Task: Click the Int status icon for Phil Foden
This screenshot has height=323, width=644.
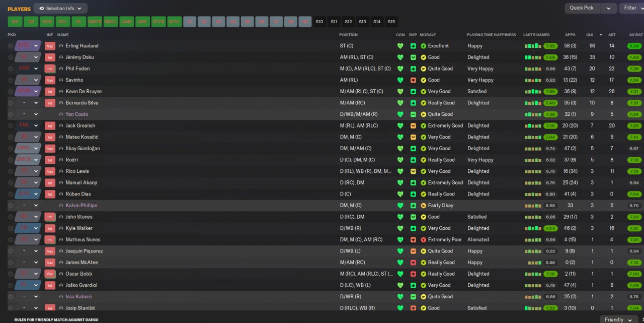Action: click(50, 69)
